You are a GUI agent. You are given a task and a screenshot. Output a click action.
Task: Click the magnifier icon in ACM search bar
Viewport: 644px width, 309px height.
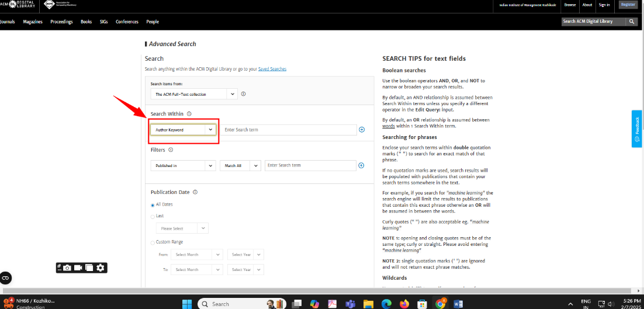click(x=632, y=22)
